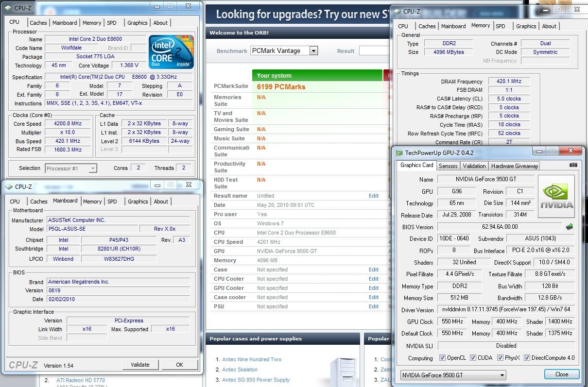The width and height of the screenshot is (588, 387).
Task: Switch to the Mainboard tab in the CPU-Z Memory window
Action: pos(453,26)
